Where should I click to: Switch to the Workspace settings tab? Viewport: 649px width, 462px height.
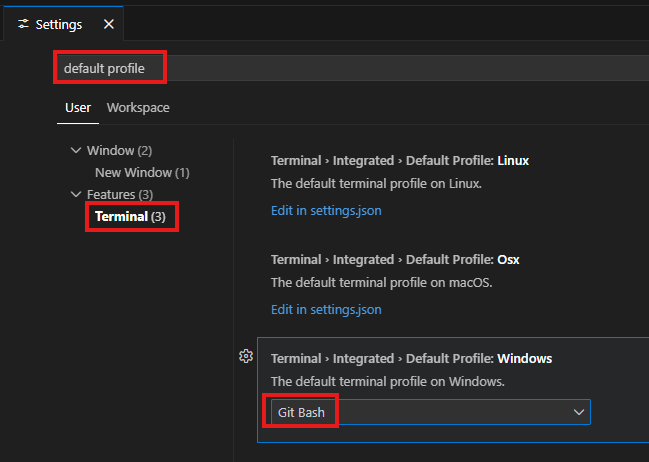pos(138,107)
